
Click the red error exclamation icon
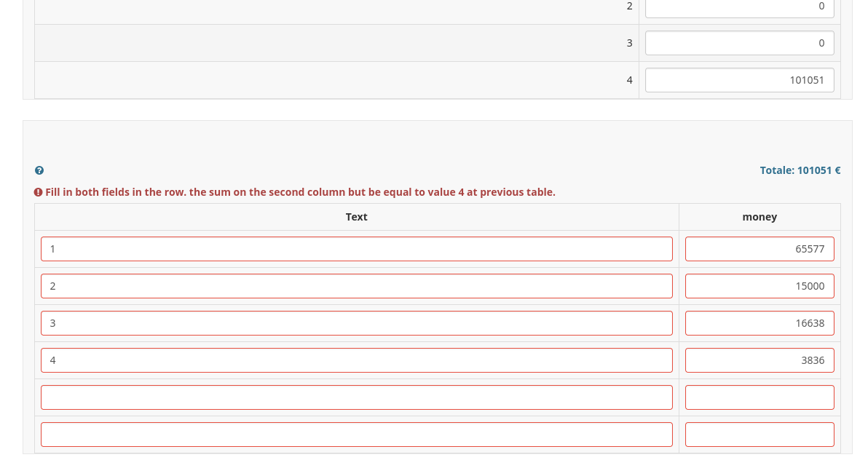[x=38, y=192]
